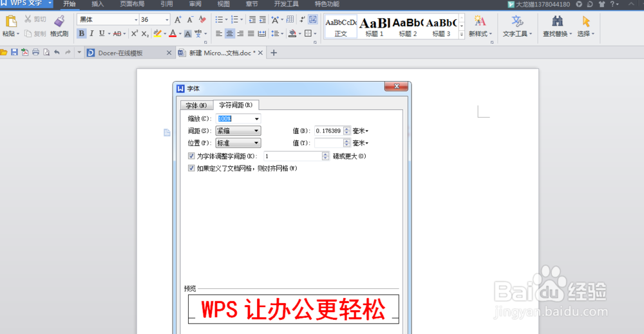
Task: Apply the 标题 2 heading style
Action: pyautogui.click(x=408, y=27)
